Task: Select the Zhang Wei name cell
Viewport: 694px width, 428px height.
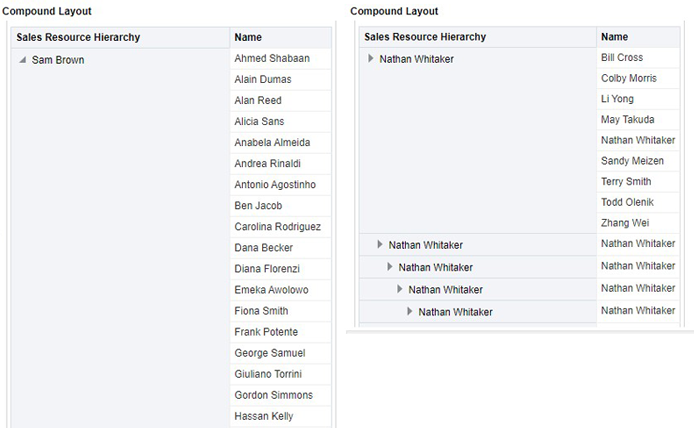Action: tap(638, 223)
